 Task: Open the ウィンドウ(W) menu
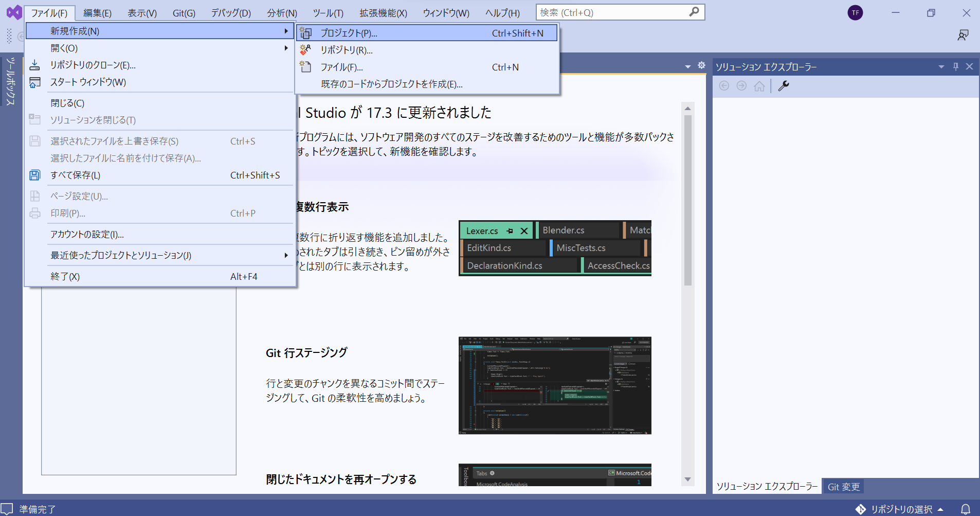(x=446, y=13)
